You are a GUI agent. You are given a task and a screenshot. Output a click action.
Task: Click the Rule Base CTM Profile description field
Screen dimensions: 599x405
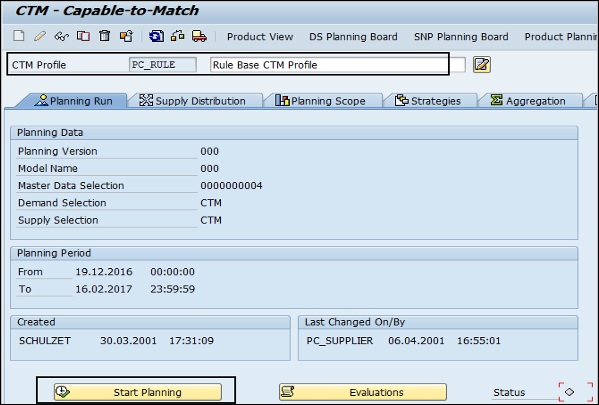[329, 65]
